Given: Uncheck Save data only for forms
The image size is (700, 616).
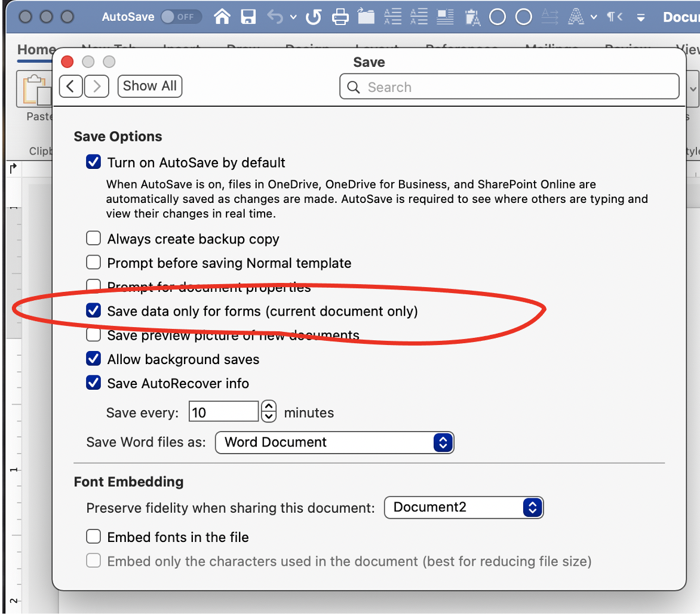Looking at the screenshot, I should 93,310.
